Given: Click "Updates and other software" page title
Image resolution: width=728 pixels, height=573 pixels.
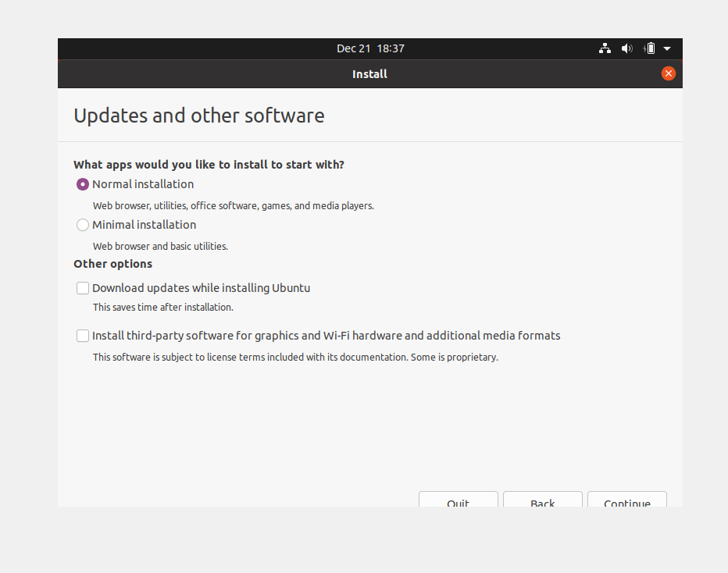Looking at the screenshot, I should [199, 116].
